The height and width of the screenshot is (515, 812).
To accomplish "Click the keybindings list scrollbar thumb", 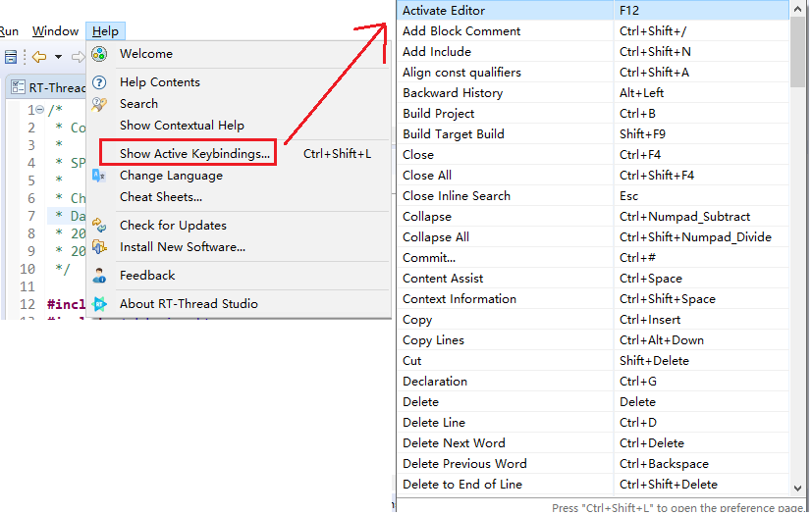I will [x=797, y=52].
